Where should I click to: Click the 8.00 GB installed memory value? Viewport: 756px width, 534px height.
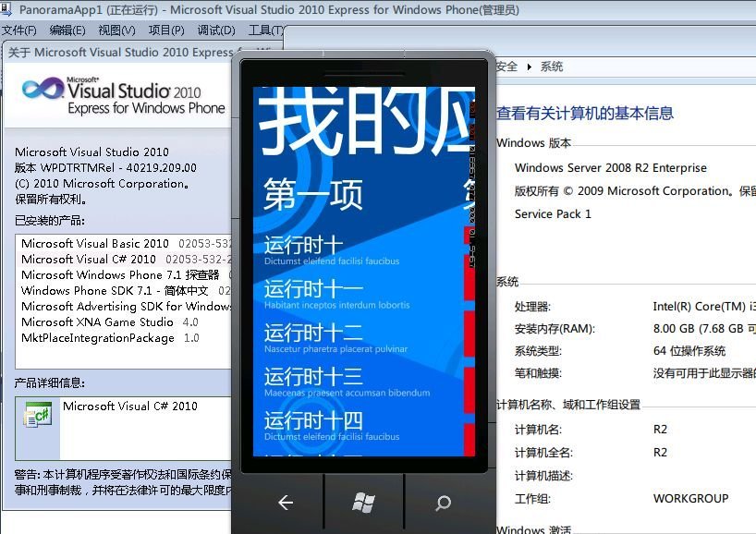[x=704, y=329]
